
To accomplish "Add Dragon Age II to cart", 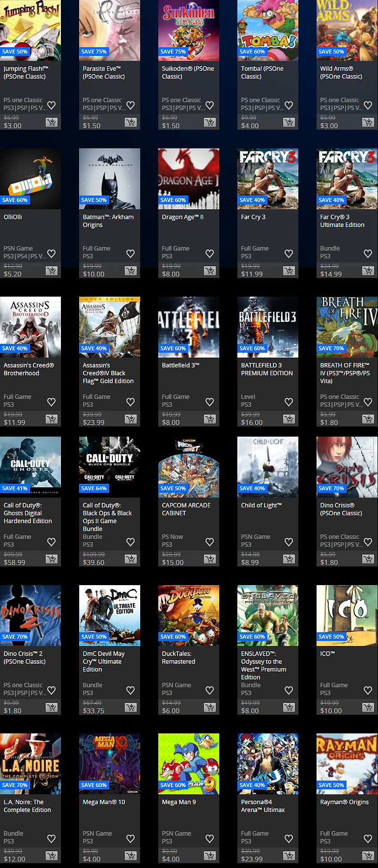I will 210,271.
